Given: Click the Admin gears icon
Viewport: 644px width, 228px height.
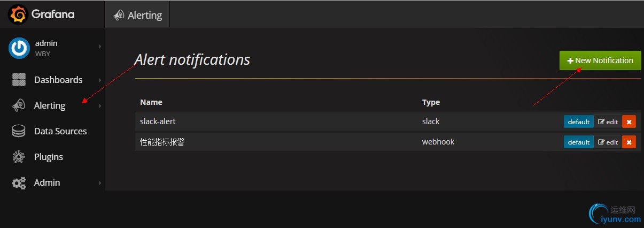Looking at the screenshot, I should tap(19, 183).
